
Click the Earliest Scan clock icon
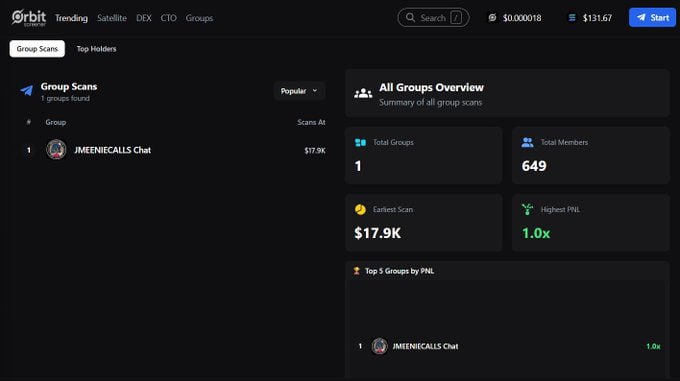[x=360, y=209]
